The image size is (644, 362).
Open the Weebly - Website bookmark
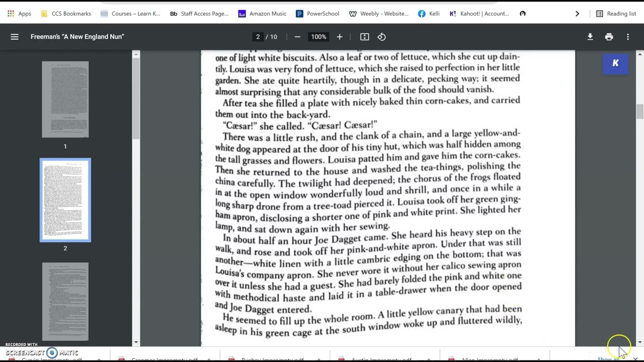[379, 14]
